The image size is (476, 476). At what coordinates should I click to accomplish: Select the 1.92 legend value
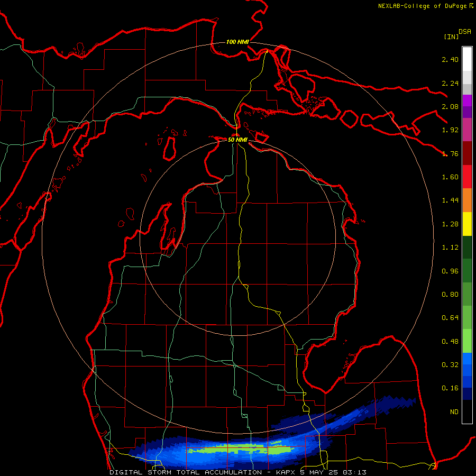450,130
